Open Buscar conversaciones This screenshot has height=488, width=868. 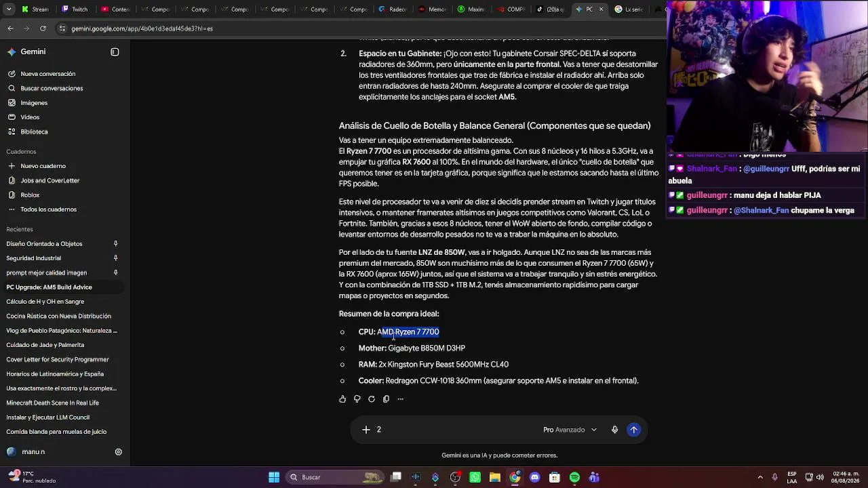click(x=52, y=88)
